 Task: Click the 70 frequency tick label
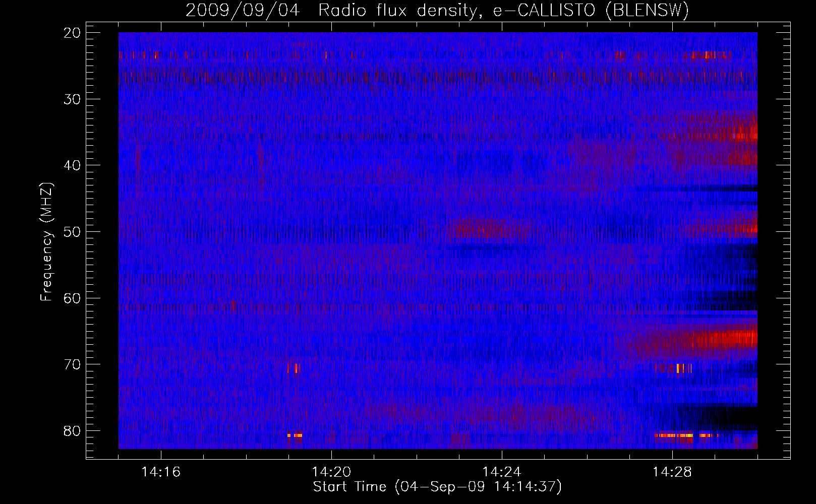(x=72, y=364)
